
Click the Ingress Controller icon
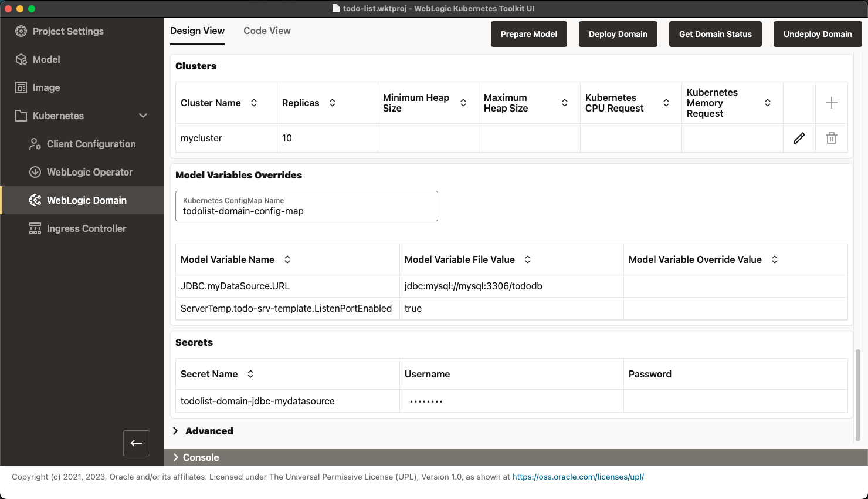coord(35,228)
